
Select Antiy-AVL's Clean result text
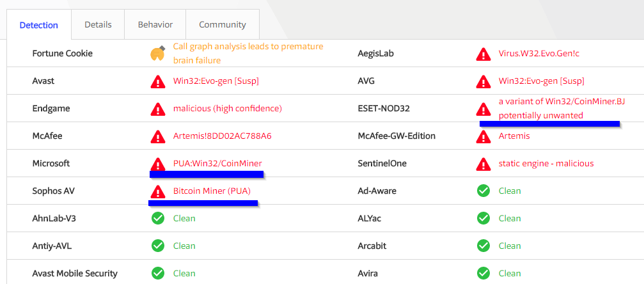point(184,246)
